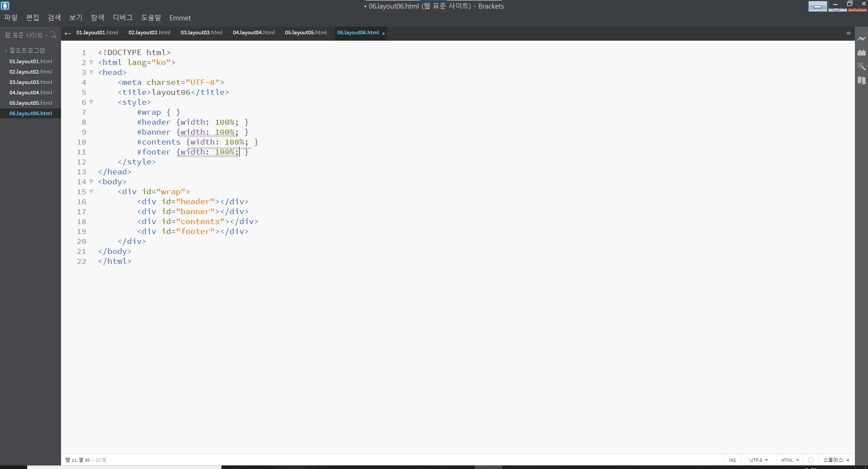868x469 pixels.
Task: Collapse the body tag fold on line 14
Action: 91,182
